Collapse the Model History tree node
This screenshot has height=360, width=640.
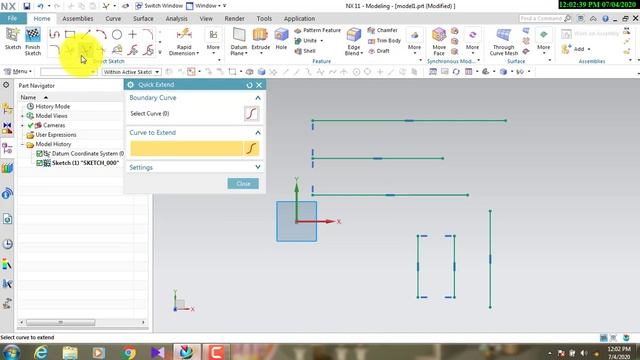22,144
